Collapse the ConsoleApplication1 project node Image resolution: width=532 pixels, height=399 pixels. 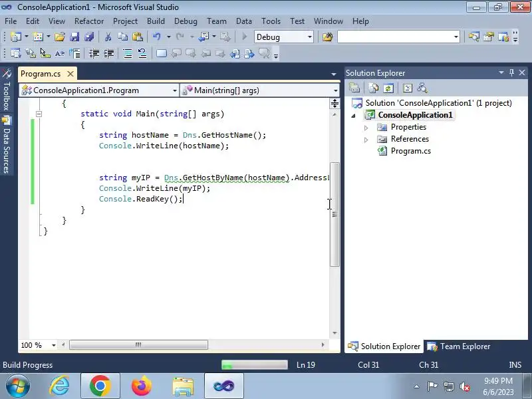pyautogui.click(x=354, y=116)
